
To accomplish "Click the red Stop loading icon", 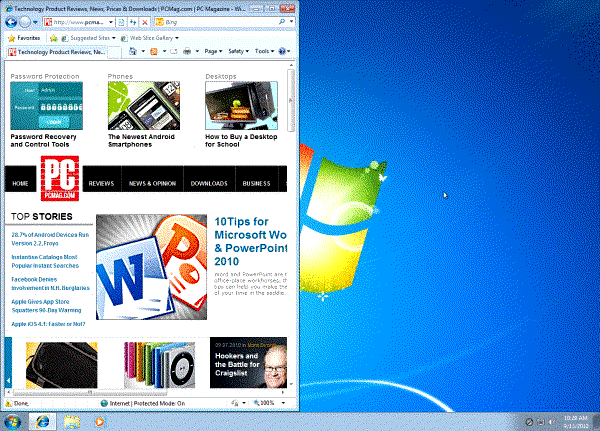I will pyautogui.click(x=147, y=21).
